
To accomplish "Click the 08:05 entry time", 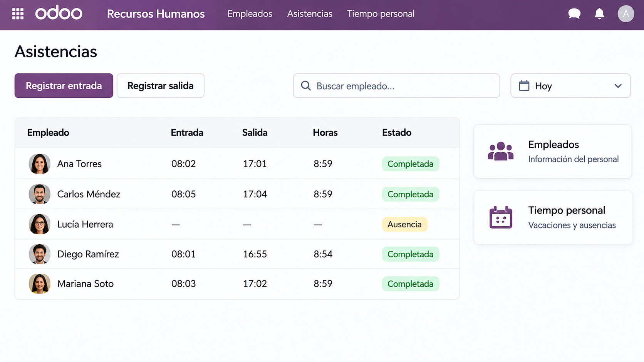I will [183, 194].
